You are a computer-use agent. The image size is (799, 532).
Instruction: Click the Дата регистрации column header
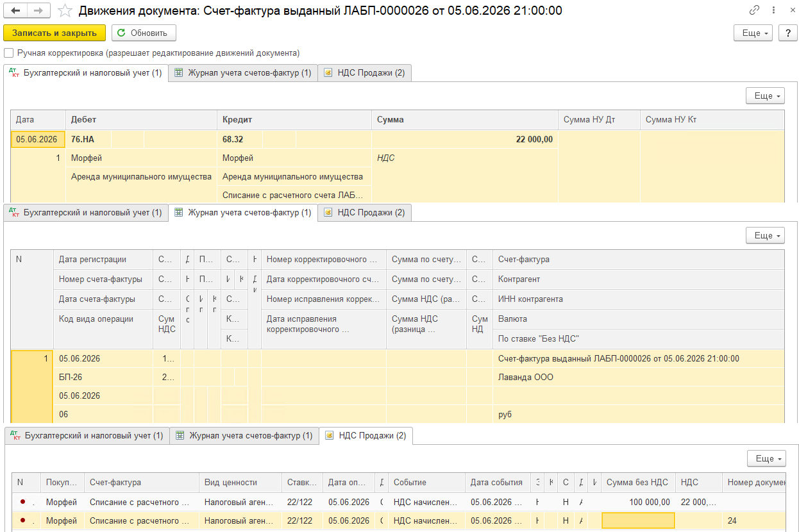tap(103, 260)
